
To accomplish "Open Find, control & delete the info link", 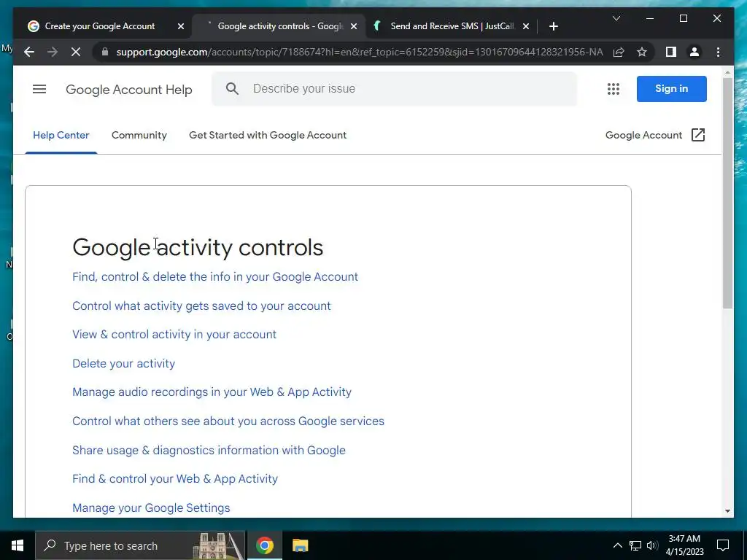I will point(215,276).
